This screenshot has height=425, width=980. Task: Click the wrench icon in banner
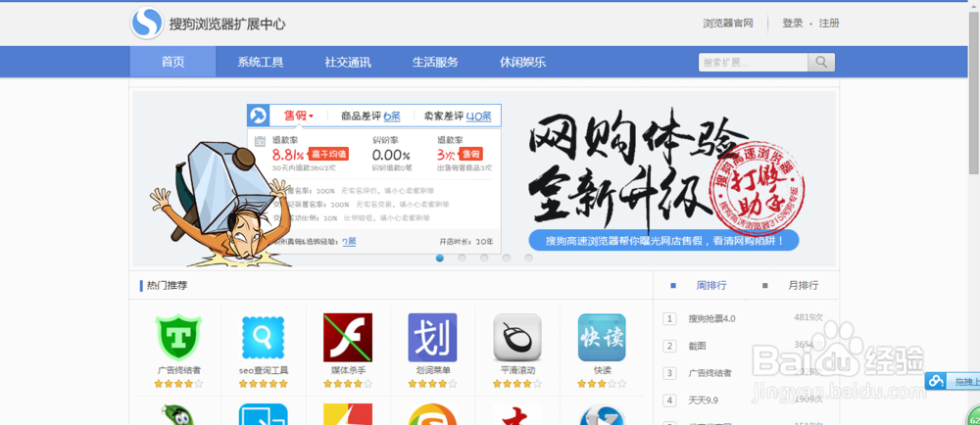[x=258, y=116]
